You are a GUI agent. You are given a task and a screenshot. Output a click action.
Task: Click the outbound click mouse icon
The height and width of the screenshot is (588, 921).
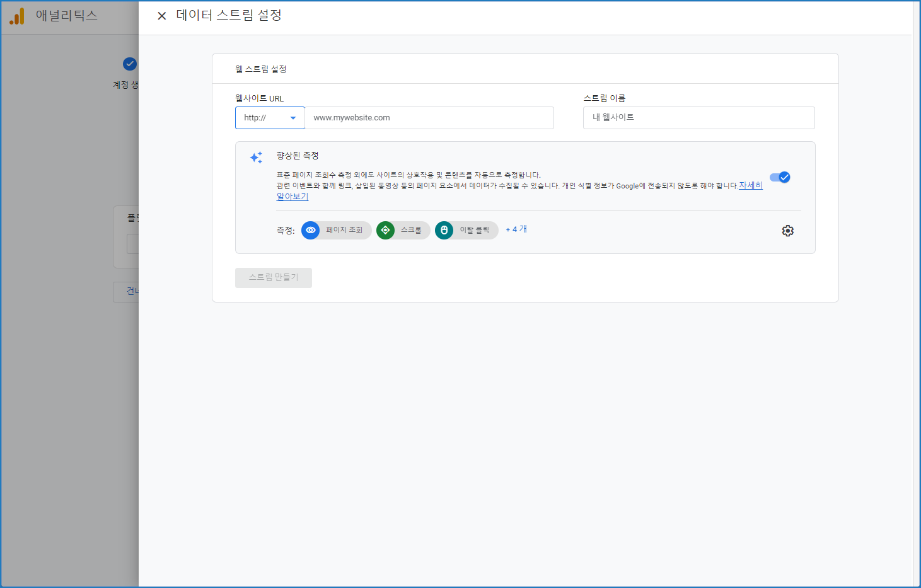[444, 230]
